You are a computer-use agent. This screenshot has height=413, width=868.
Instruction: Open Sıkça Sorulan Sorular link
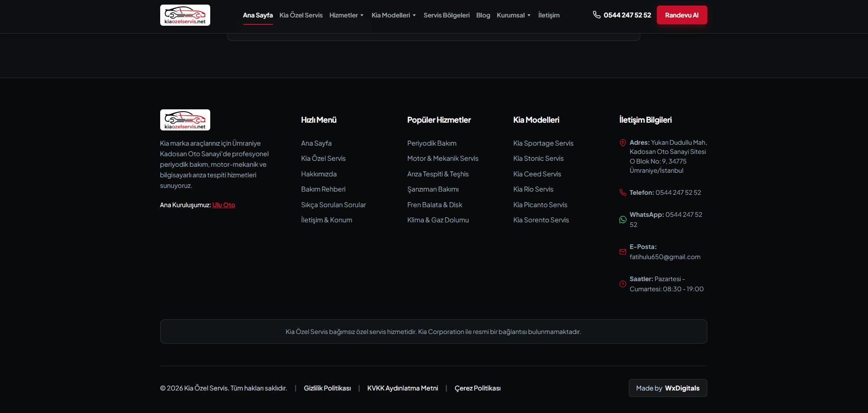(x=334, y=205)
